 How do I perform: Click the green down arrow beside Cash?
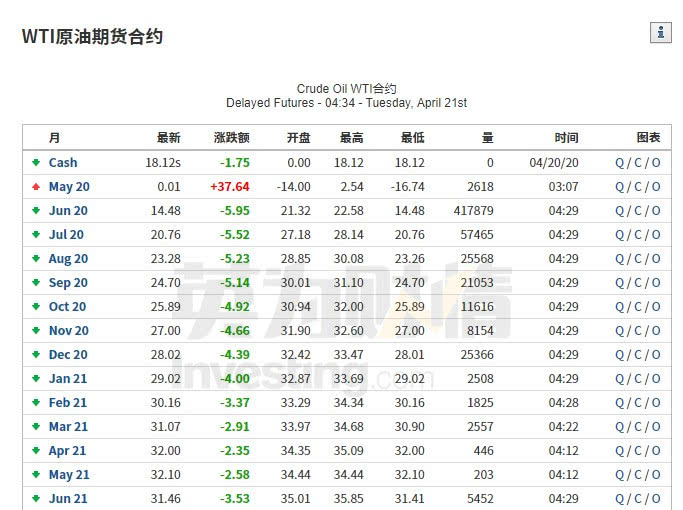[36, 162]
